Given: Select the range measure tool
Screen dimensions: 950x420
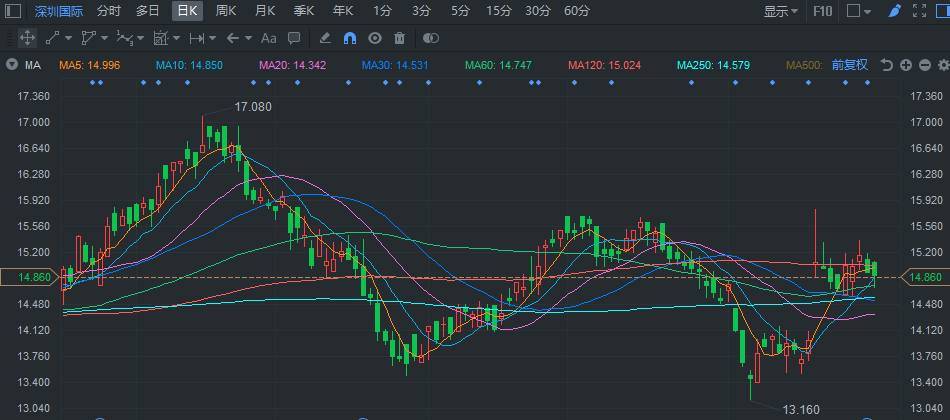Looking at the screenshot, I should [x=197, y=38].
